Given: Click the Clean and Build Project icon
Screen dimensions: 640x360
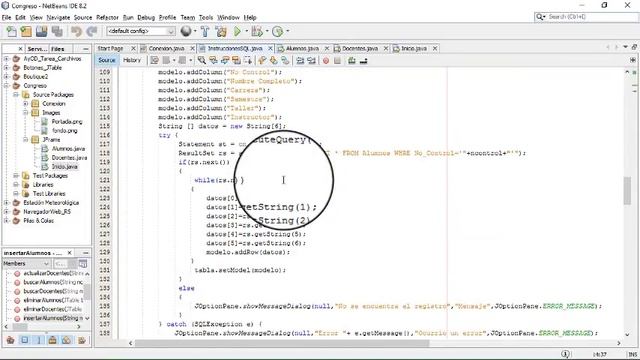Looking at the screenshot, I should (221, 31).
